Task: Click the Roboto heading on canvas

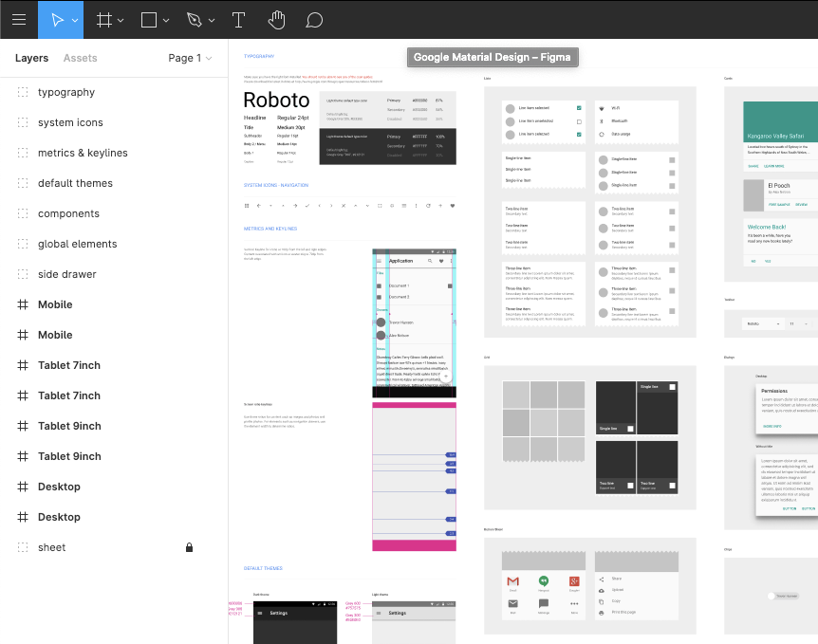Action: (276, 101)
